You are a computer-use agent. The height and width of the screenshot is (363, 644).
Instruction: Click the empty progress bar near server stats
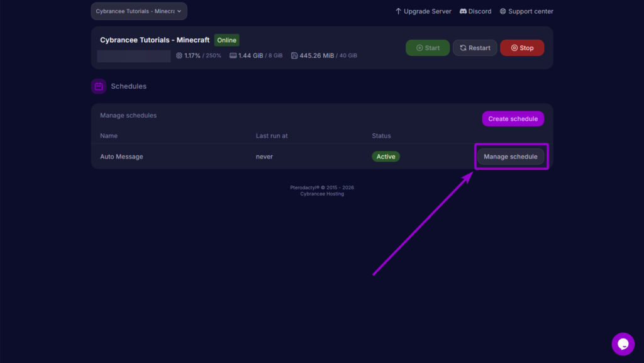coord(133,55)
